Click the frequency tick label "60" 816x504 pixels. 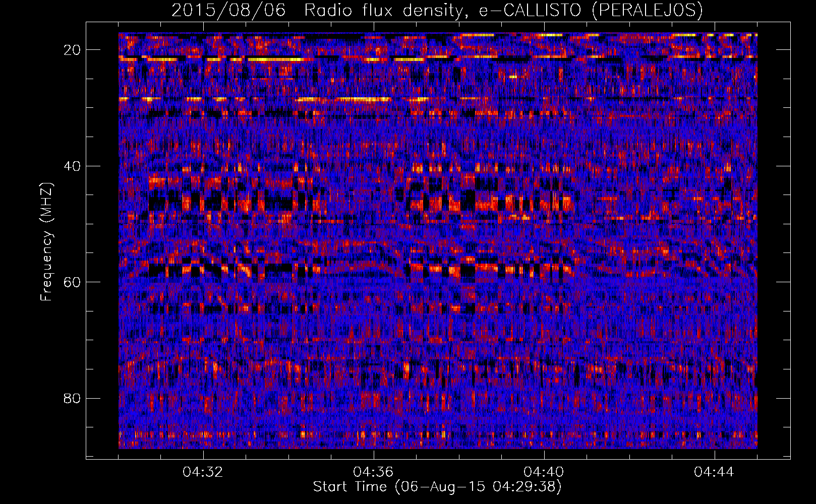[73, 282]
